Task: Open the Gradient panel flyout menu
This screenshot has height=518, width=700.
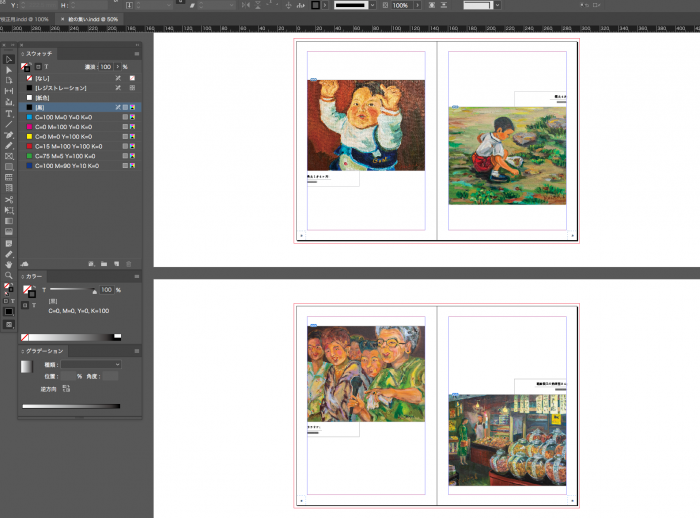Action: click(137, 351)
